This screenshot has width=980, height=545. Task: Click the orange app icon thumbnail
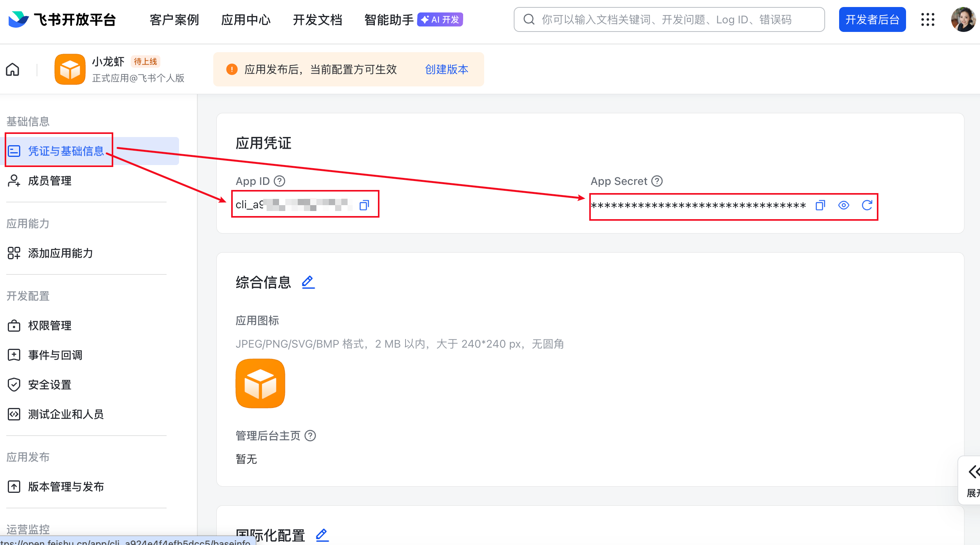click(x=260, y=383)
